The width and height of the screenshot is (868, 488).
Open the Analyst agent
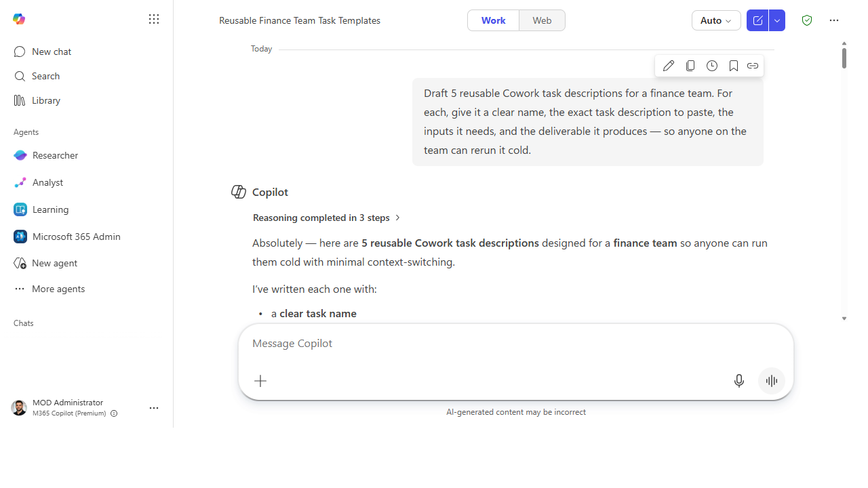pyautogui.click(x=87, y=182)
